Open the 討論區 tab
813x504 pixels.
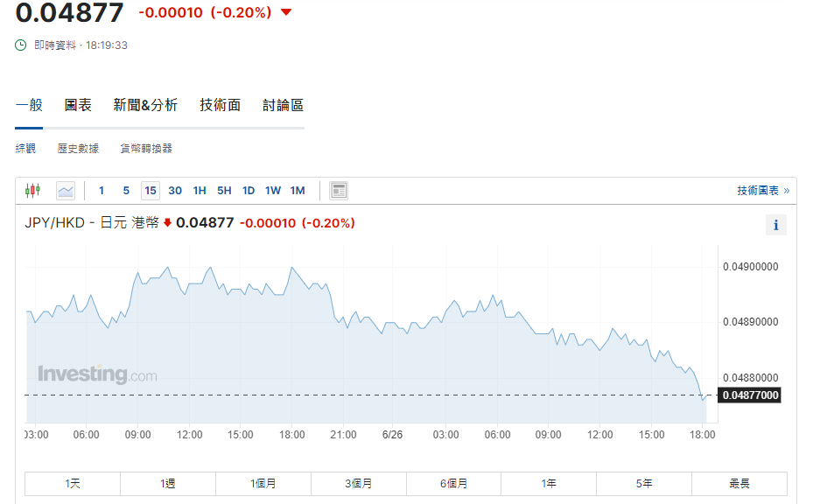[x=283, y=105]
